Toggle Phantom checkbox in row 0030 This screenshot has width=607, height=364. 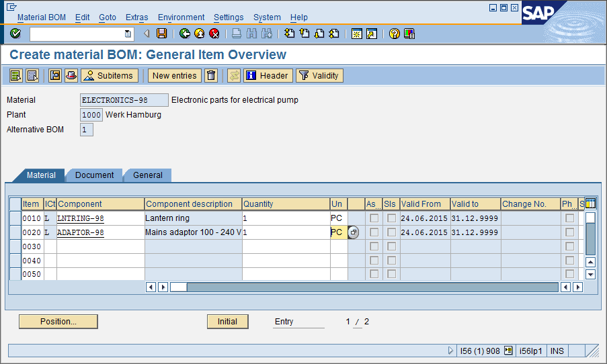(x=569, y=246)
